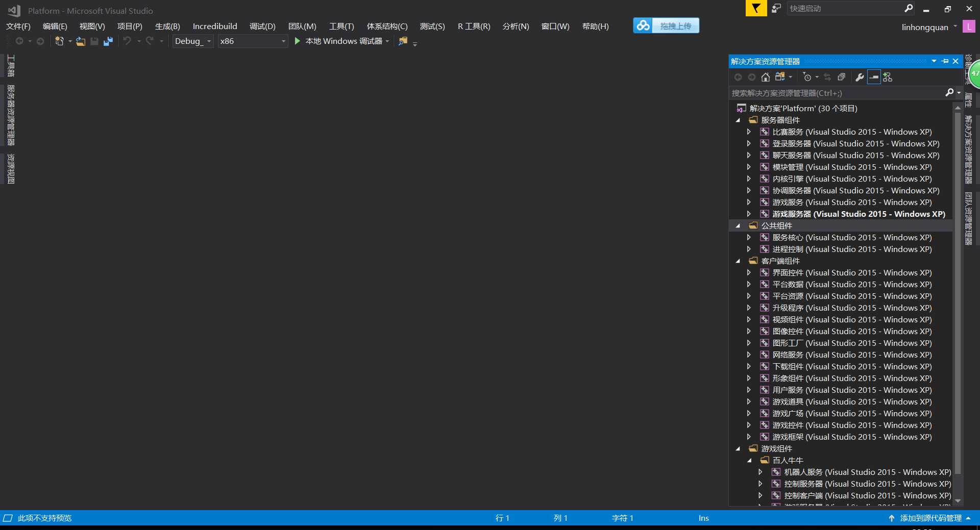Viewport: 980px width, 530px height.
Task: Collapse the 游戏组件 folder
Action: click(738, 449)
